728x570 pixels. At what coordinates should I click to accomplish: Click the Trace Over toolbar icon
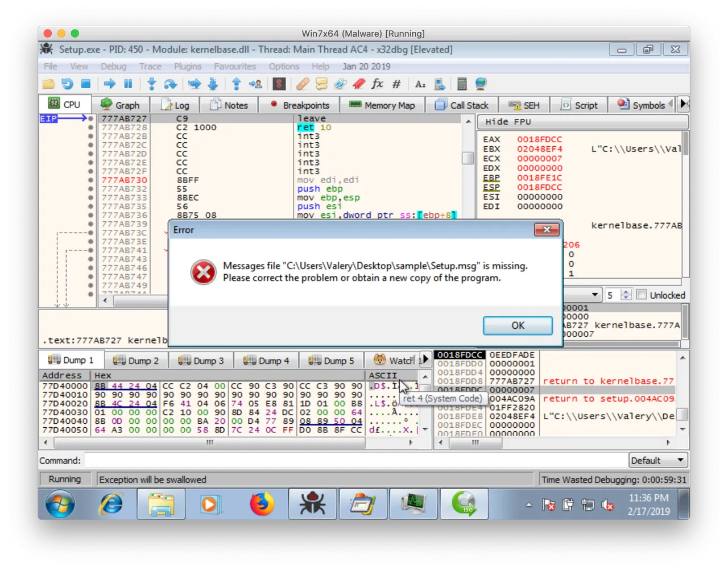click(213, 84)
